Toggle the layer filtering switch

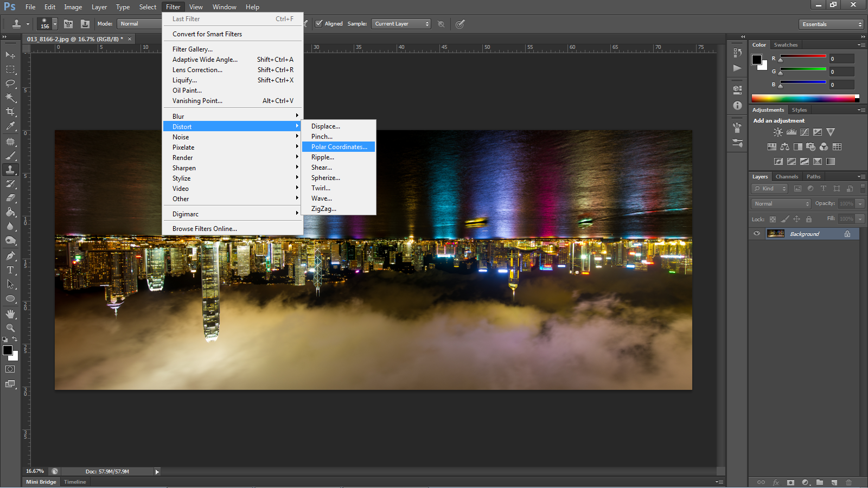pyautogui.click(x=863, y=188)
